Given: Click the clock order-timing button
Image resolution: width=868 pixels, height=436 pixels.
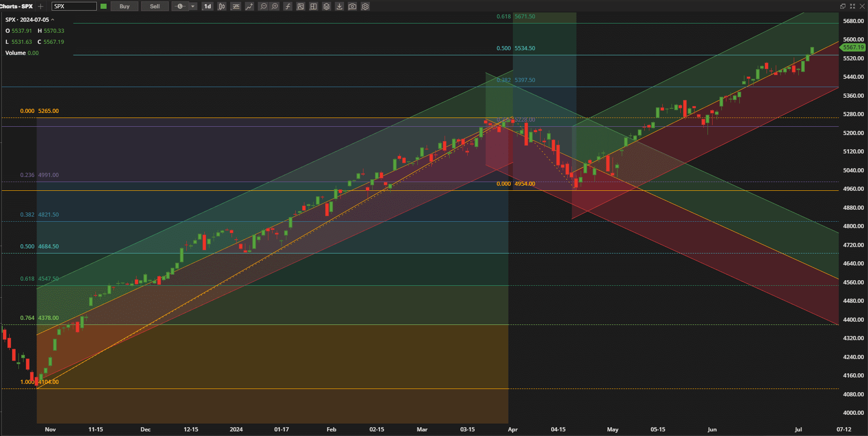Looking at the screenshot, I should (x=180, y=6).
